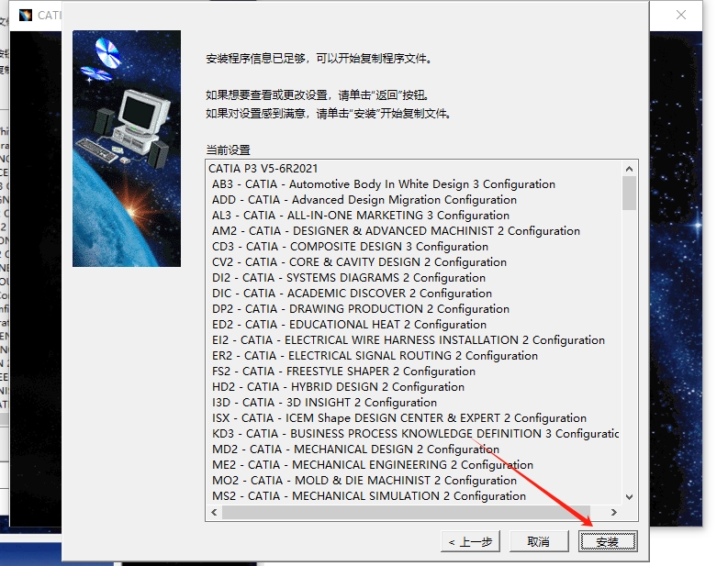Click FS2 Freestyle Shaper 2 Configuration

tap(343, 372)
